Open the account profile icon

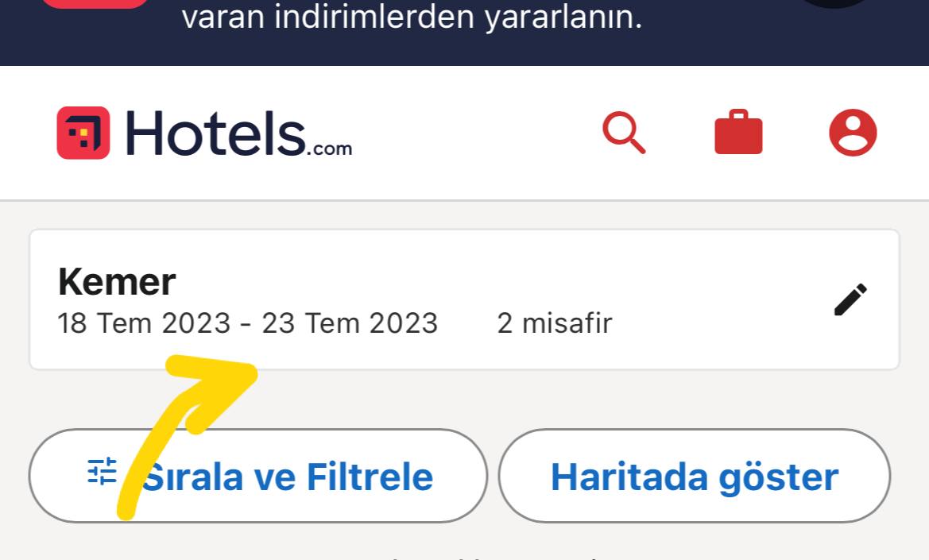pos(853,133)
